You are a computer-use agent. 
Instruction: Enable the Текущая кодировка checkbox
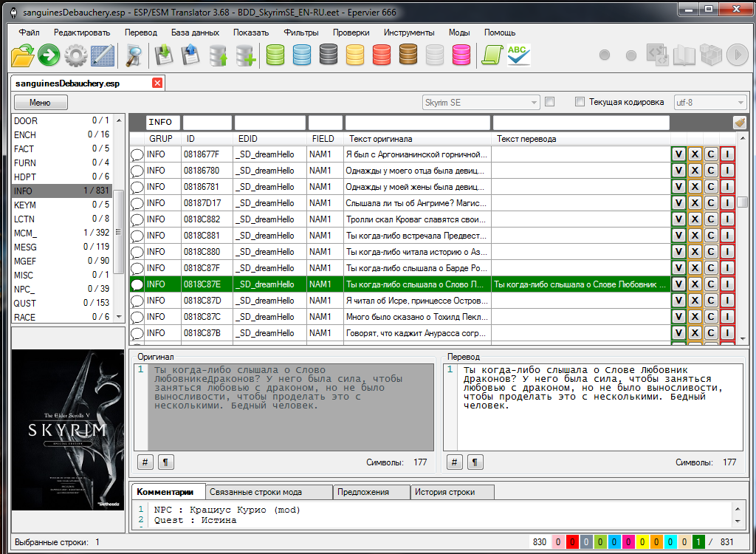tap(580, 102)
